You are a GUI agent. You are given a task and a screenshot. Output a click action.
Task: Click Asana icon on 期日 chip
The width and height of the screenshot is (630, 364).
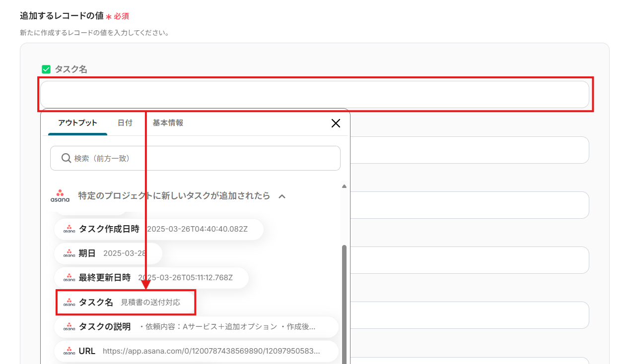pyautogui.click(x=69, y=253)
